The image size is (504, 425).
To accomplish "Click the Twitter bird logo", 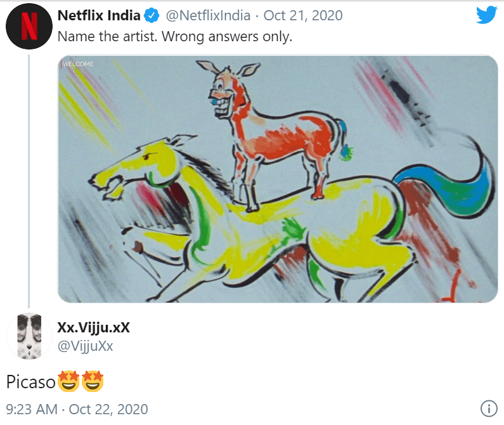I will pyautogui.click(x=486, y=15).
